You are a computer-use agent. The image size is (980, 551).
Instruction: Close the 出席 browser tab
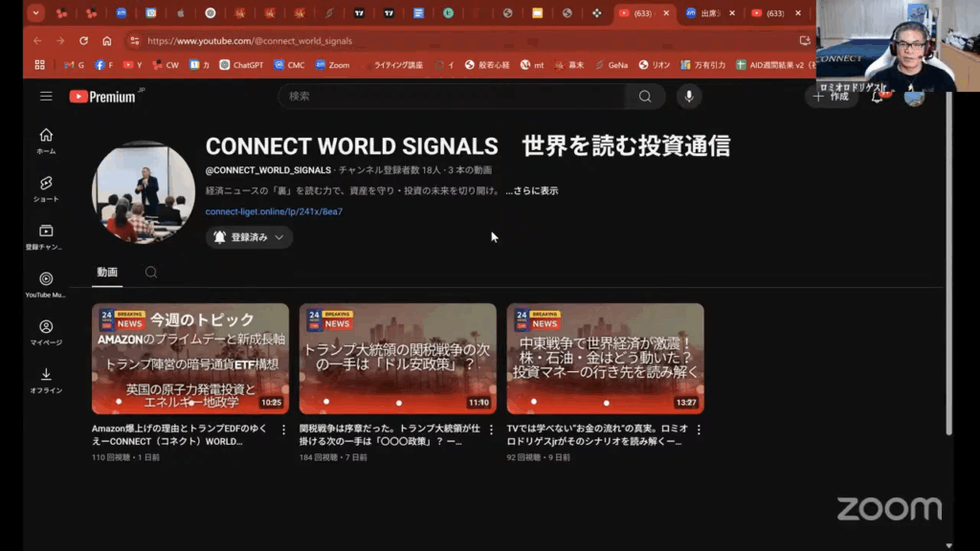click(x=732, y=13)
